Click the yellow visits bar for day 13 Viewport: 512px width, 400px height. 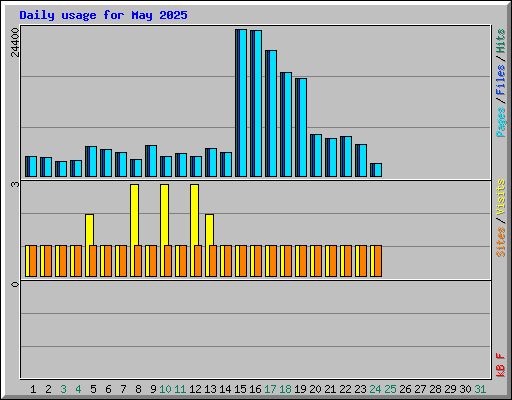[x=209, y=230]
